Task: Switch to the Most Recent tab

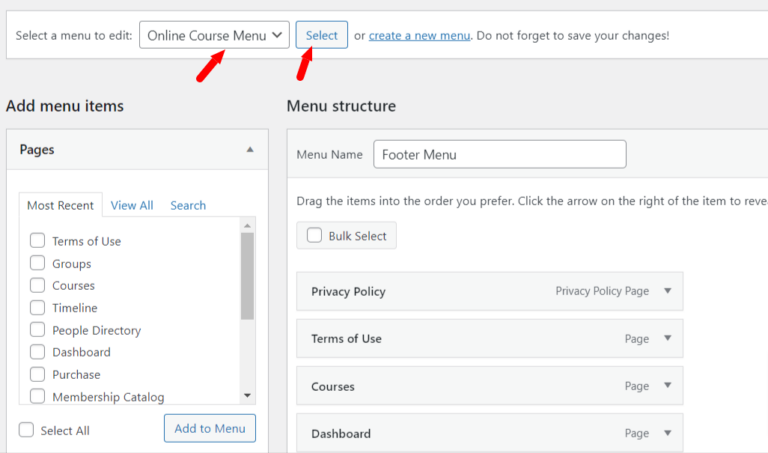Action: (60, 205)
